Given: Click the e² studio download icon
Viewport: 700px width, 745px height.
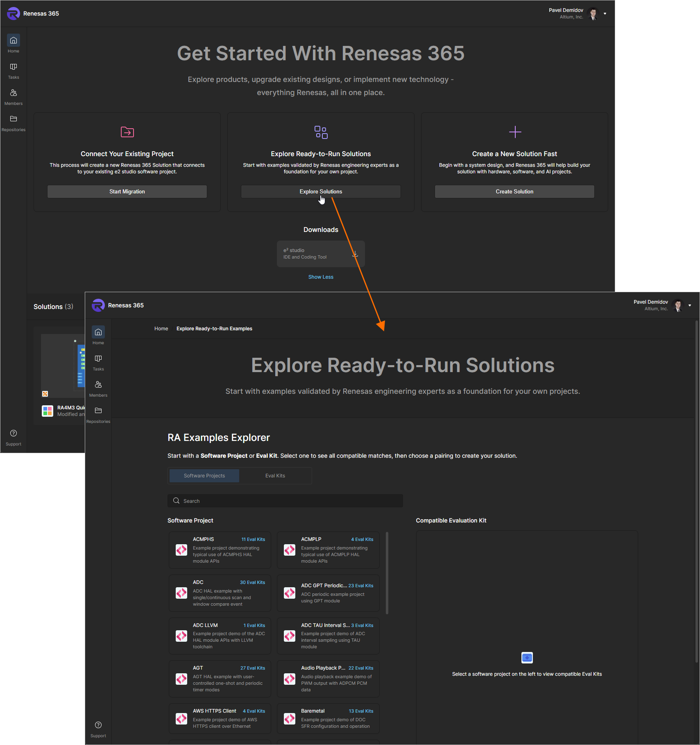Looking at the screenshot, I should [355, 254].
